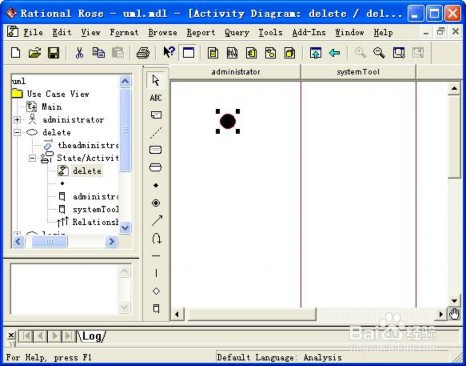466x366 pixels.
Task: Browse Class Diagram toolbar icon
Action: coord(213,53)
